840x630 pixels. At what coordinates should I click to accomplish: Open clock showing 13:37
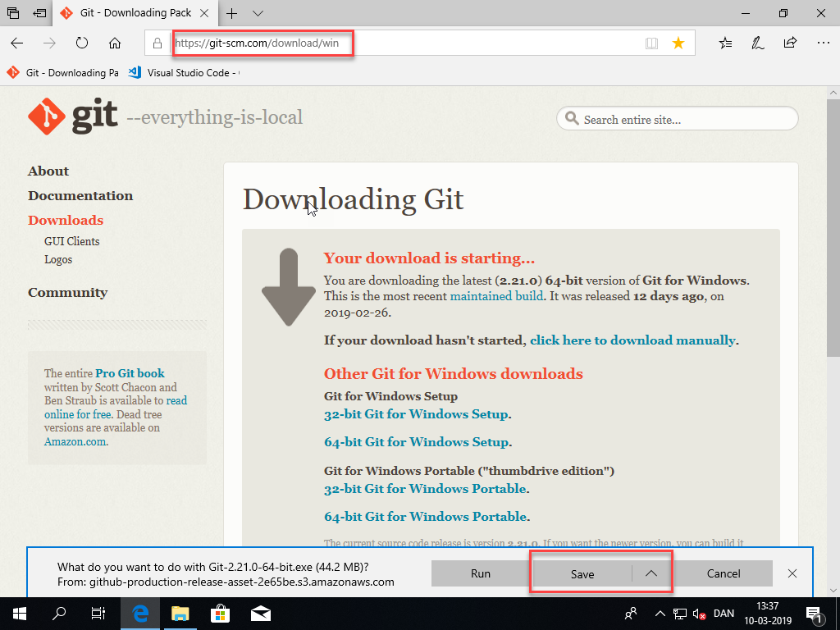767,614
